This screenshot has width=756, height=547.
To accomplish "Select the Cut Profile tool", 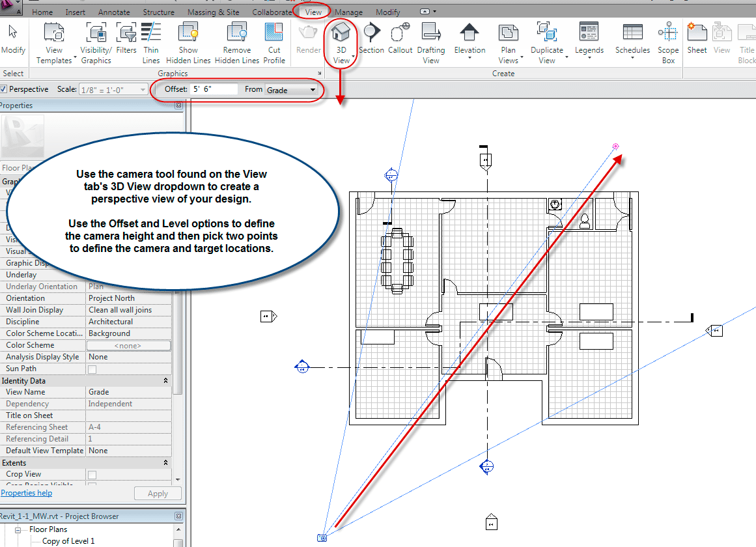I will pyautogui.click(x=274, y=34).
